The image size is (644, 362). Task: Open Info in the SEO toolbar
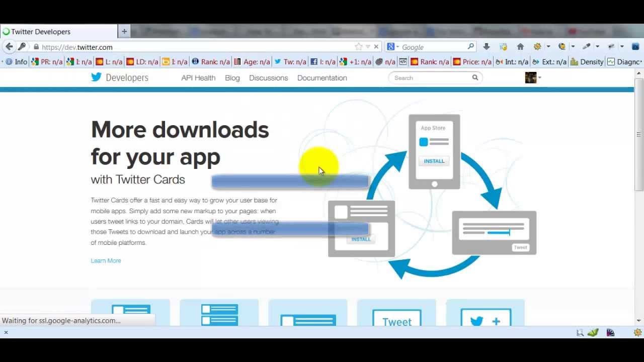pos(16,62)
